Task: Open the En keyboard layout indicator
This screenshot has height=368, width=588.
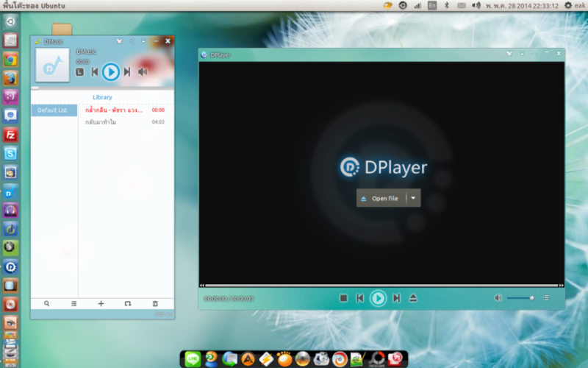Action: coord(432,5)
